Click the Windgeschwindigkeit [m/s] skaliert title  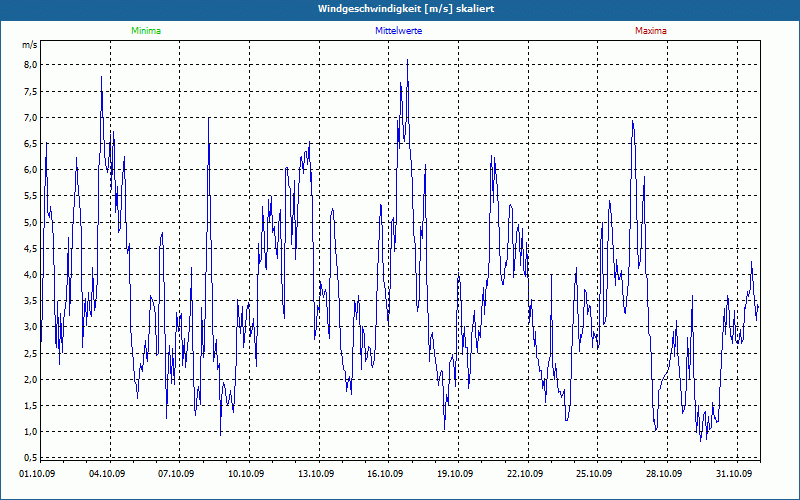point(406,9)
